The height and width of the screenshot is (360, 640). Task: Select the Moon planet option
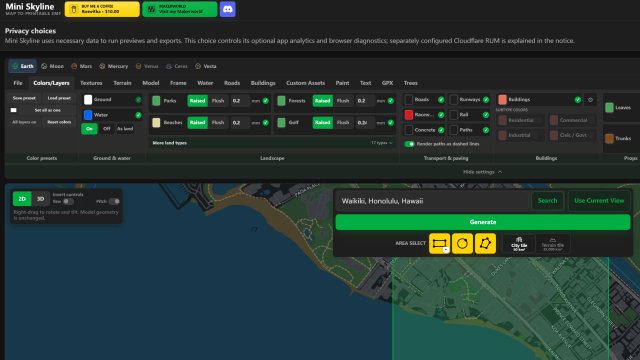point(52,66)
